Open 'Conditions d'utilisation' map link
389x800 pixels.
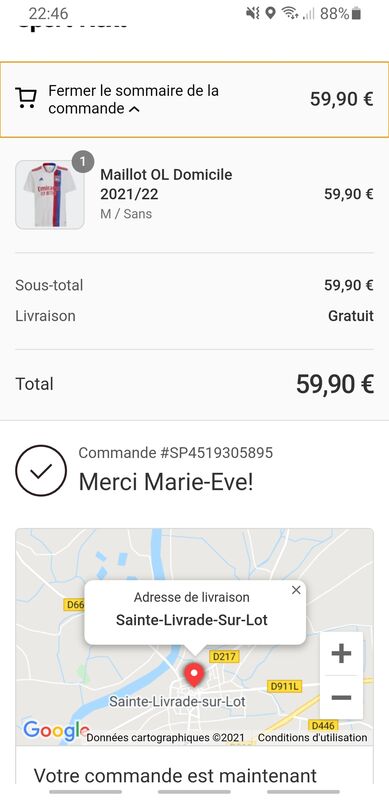point(312,738)
